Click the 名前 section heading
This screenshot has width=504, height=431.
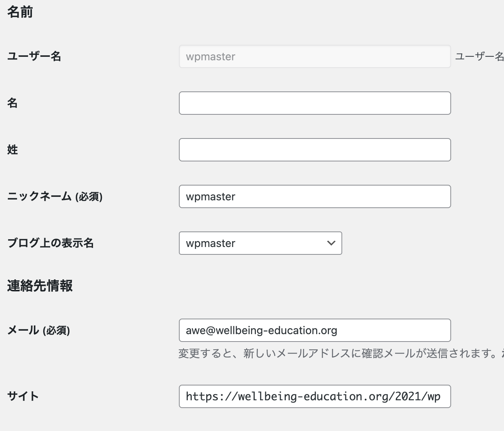pos(20,12)
